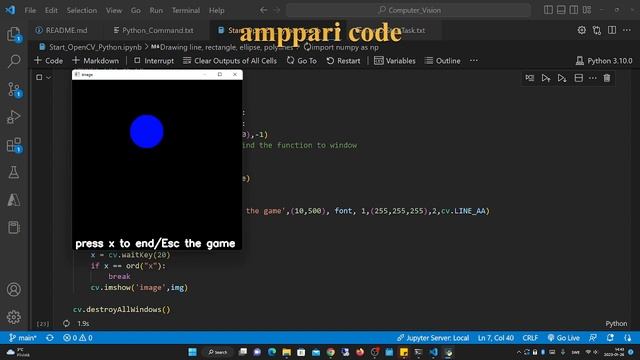640x360 pixels.
Task: Open the Edit menu
Action: click(x=51, y=10)
